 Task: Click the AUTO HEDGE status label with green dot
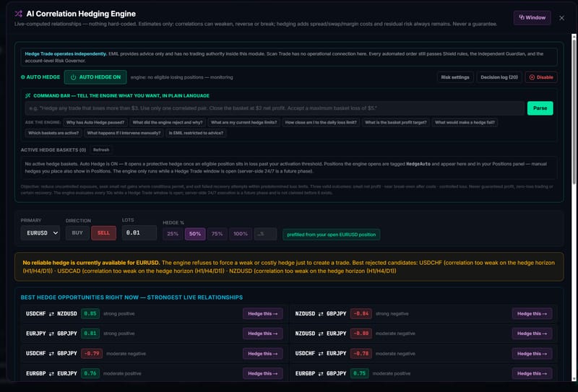(40, 77)
